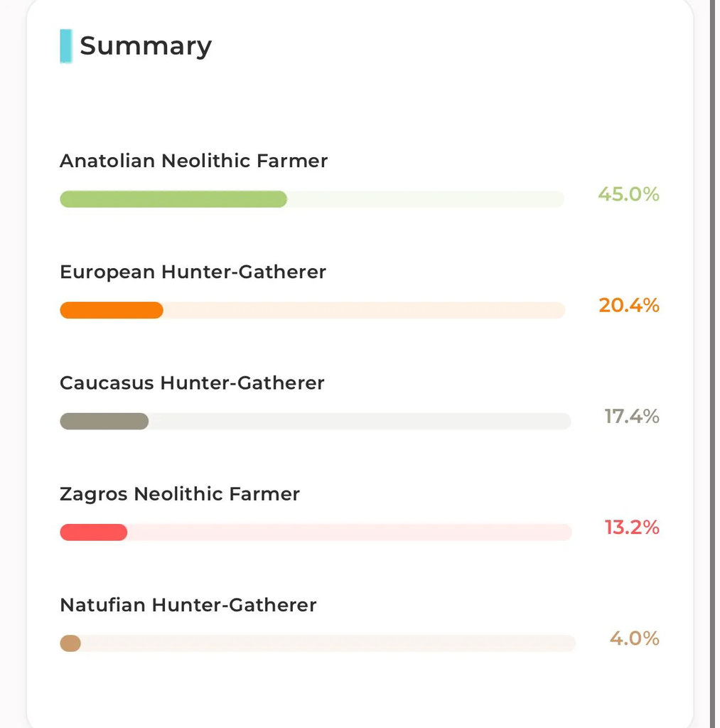Click the gray Caucasus Hunter-Gatherer bar

(x=104, y=421)
